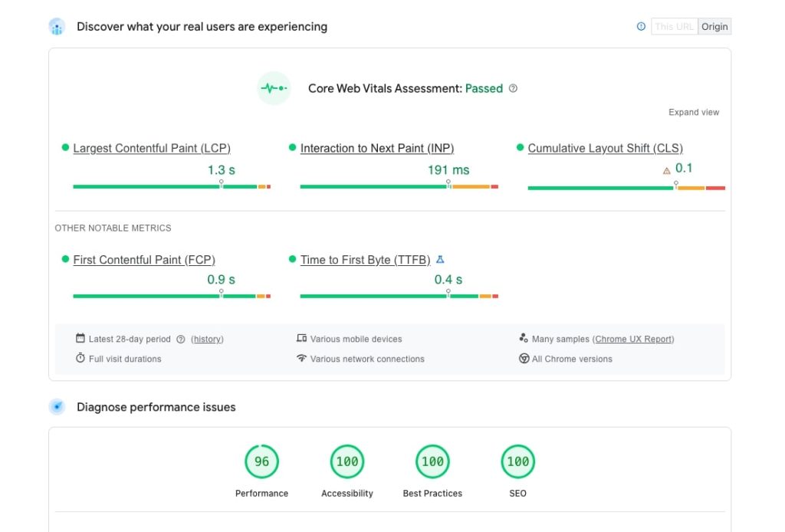Click the wifi icon beside Various network connections
The image size is (785, 532).
coord(301,358)
